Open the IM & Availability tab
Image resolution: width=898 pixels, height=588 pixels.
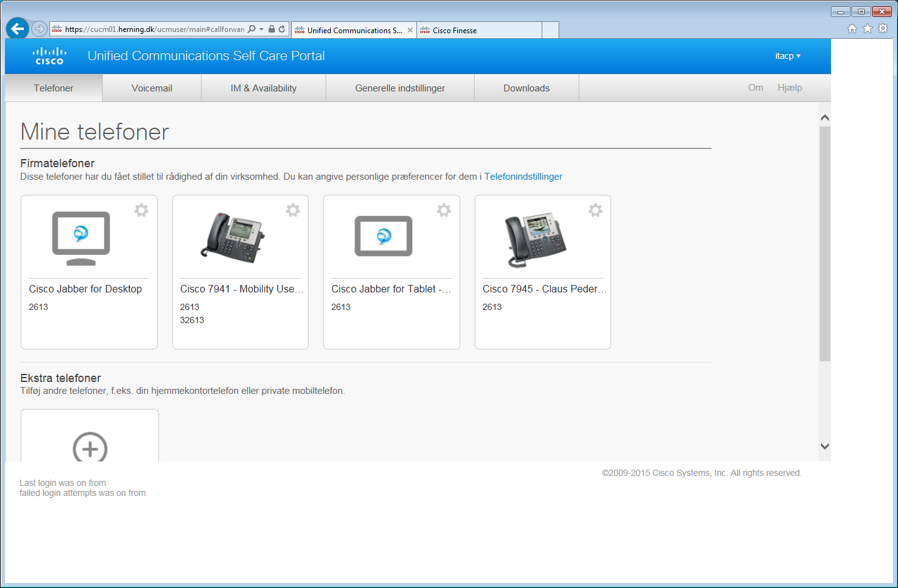click(264, 88)
